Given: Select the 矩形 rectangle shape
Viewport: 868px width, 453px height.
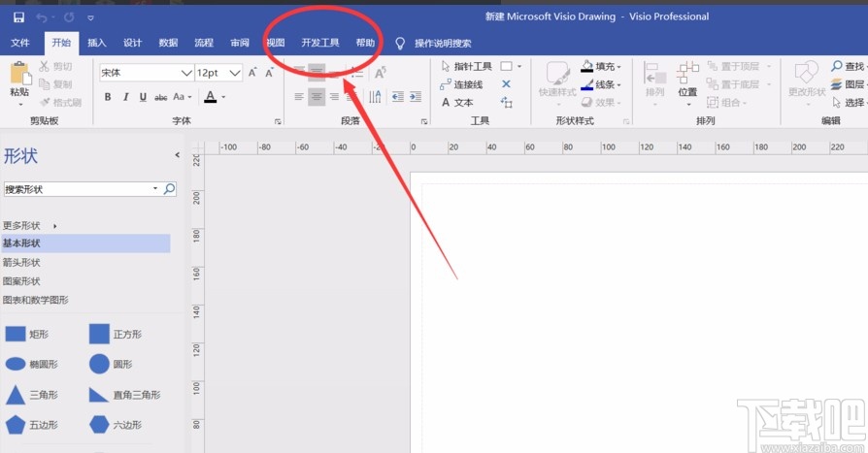Looking at the screenshot, I should click(x=27, y=334).
